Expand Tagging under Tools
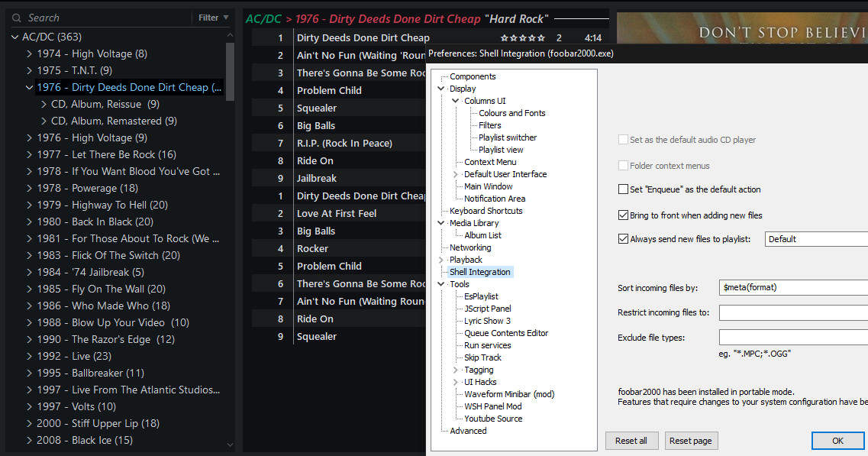Screen dimensions: 868x456 tap(456, 370)
